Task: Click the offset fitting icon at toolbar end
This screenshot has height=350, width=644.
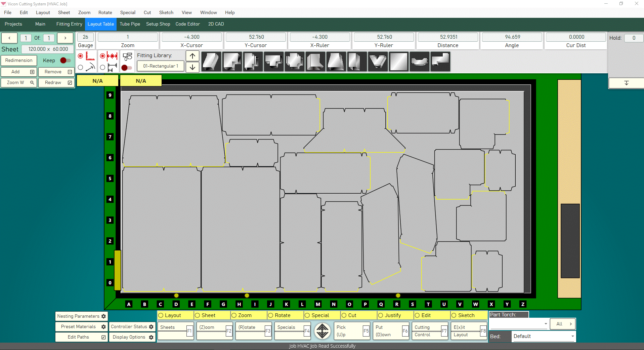Action: 440,62
